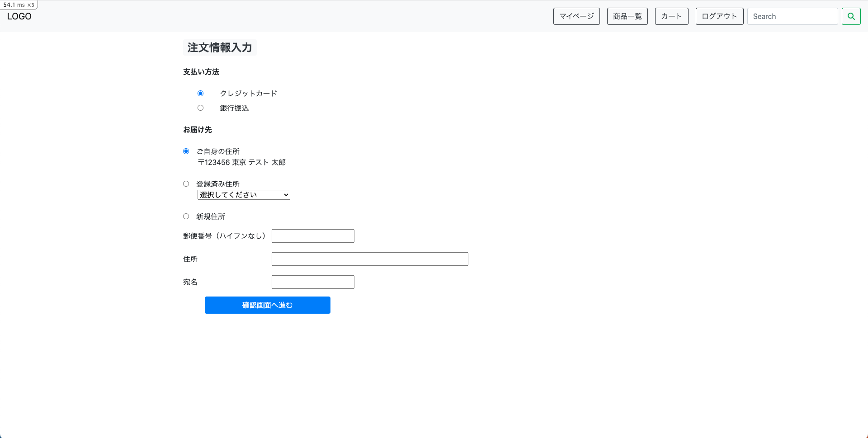
Task: Click the お届け先 section heading
Action: [x=198, y=130]
